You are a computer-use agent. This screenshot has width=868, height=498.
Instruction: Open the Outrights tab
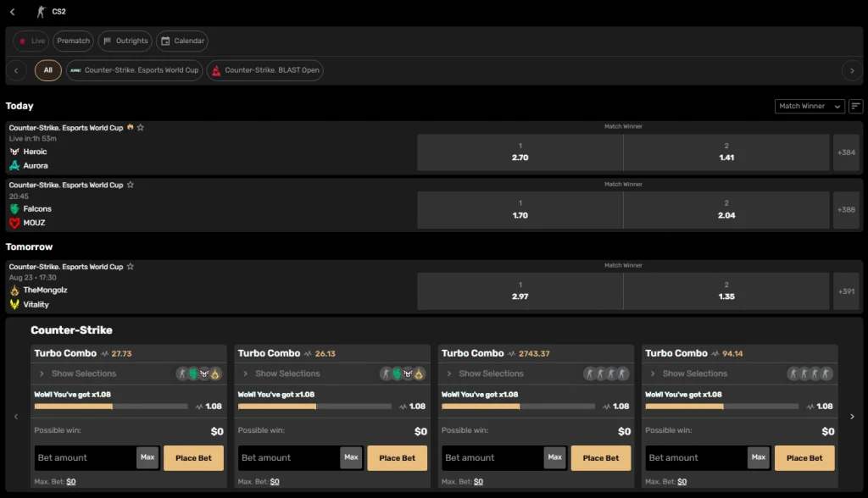pyautogui.click(x=125, y=41)
